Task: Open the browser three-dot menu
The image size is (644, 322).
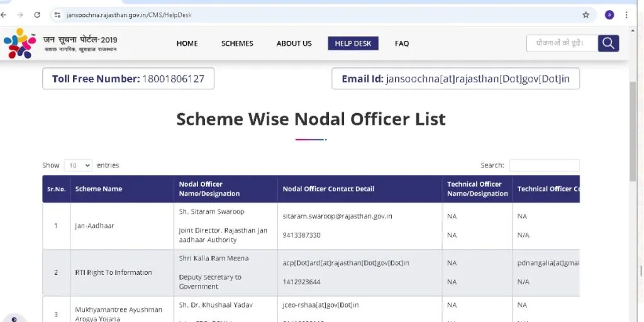Action: [626, 14]
